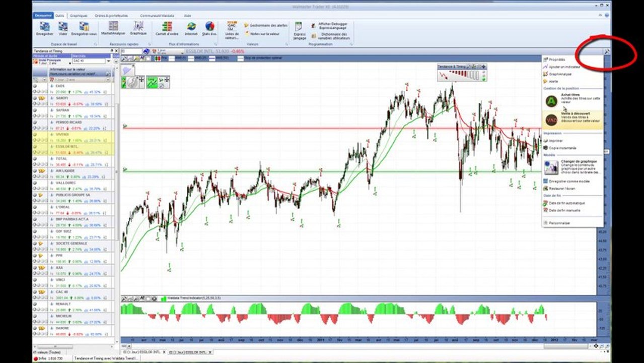Click the red horizontal resistance line handle
Viewport: 644px width, 363px height.
tap(124, 127)
